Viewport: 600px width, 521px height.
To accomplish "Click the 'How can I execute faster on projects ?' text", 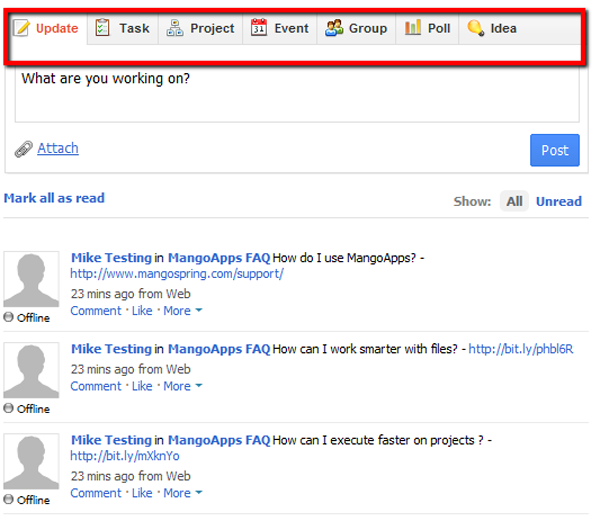I will [x=378, y=440].
